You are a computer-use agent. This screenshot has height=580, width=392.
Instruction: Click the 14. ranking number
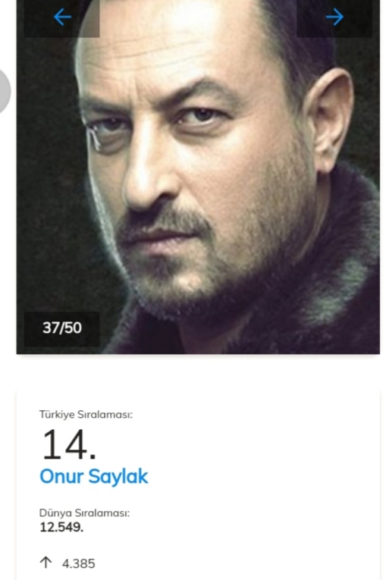[x=69, y=444]
